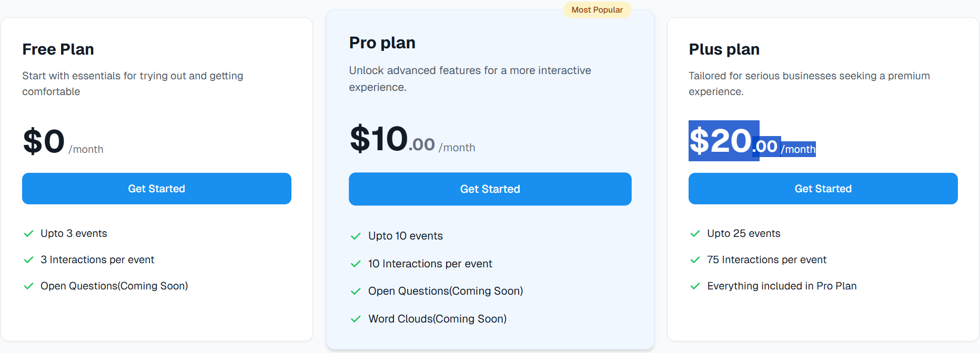Image resolution: width=980 pixels, height=353 pixels.
Task: Click the checkmark next to Upto 25 events
Action: coord(695,234)
